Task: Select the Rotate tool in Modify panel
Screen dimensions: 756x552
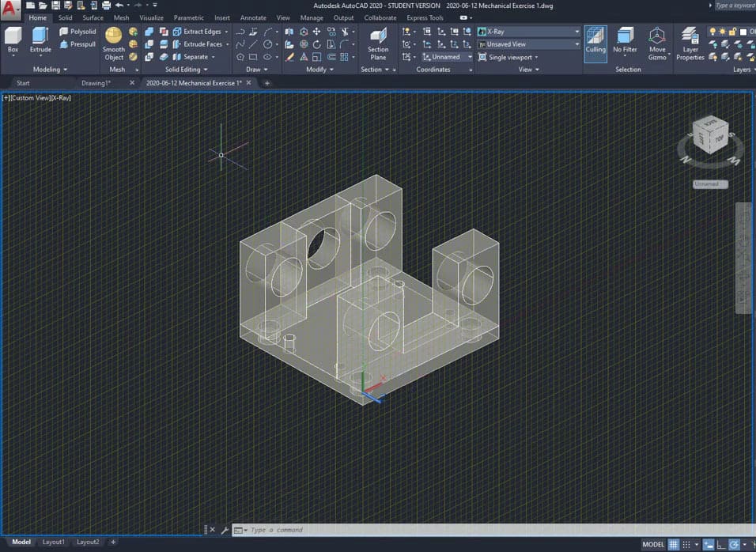Action: pos(317,43)
